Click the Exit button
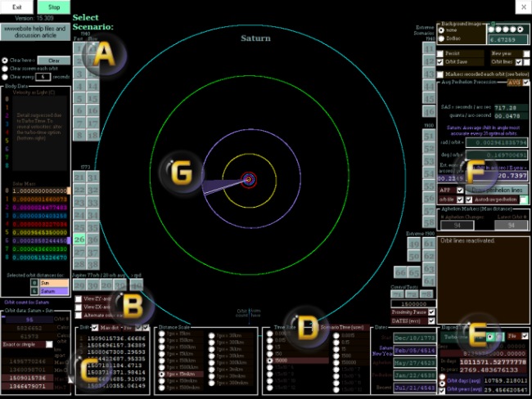532x399 pixels. (16, 7)
